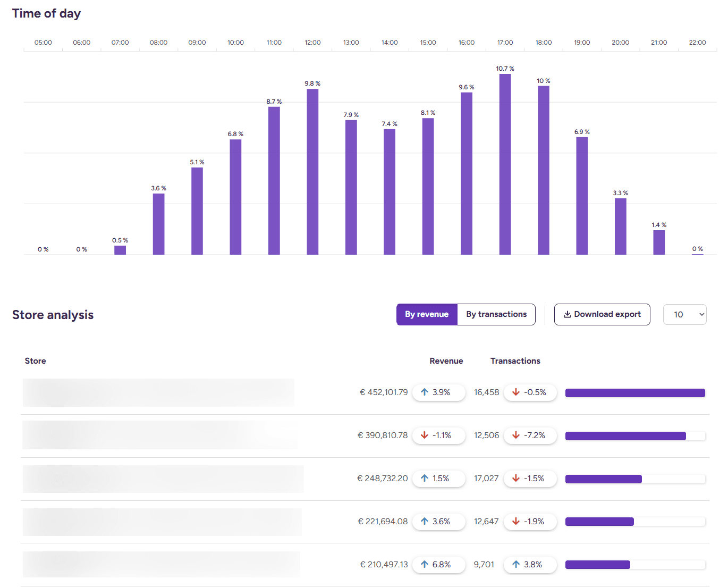Screen dimensions: 728x587
Task: Click transaction count 17,027
Action: (487, 479)
